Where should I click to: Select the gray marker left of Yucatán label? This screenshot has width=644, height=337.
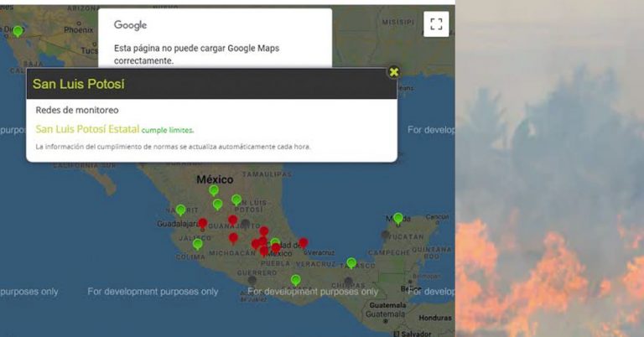click(385, 236)
